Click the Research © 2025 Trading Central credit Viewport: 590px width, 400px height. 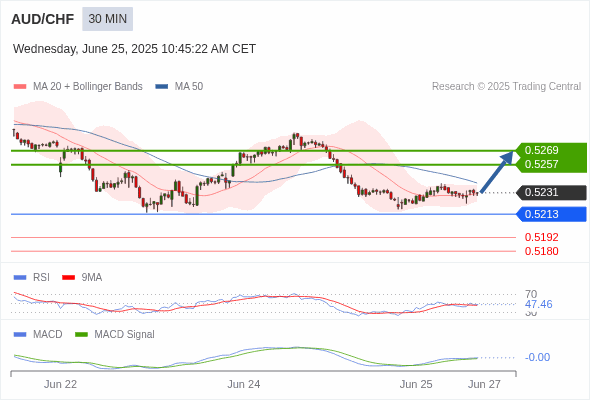(506, 87)
